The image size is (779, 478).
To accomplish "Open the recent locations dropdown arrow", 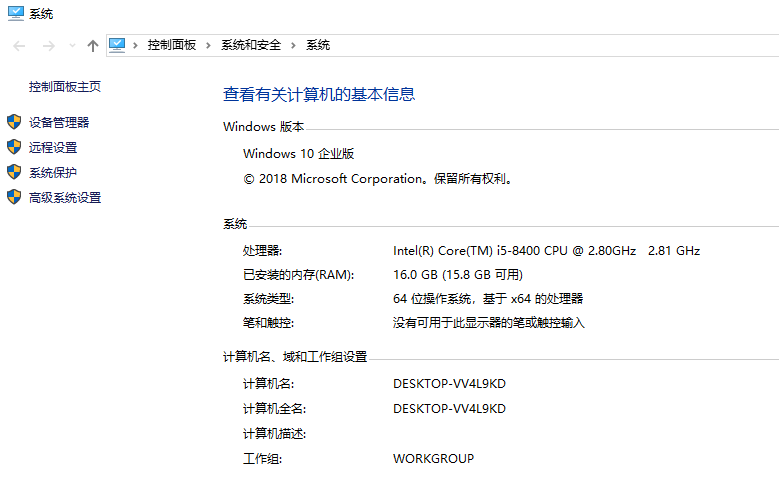I will pyautogui.click(x=73, y=46).
